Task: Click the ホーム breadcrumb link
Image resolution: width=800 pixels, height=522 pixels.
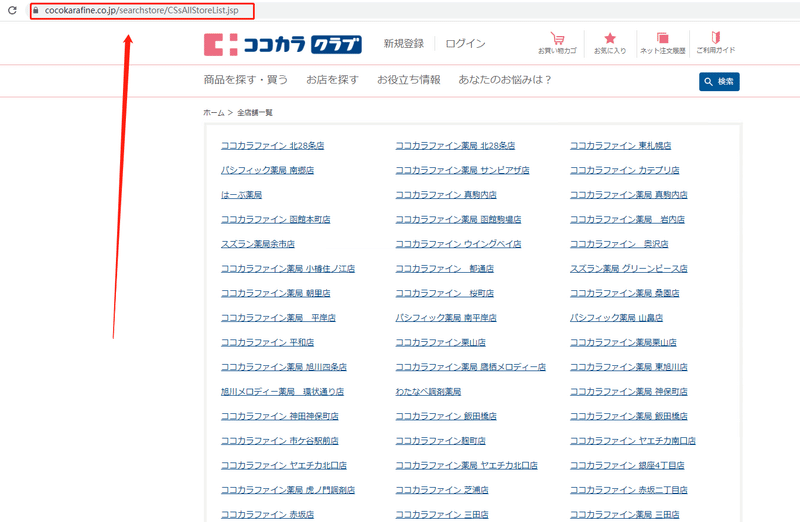Action: (x=214, y=113)
